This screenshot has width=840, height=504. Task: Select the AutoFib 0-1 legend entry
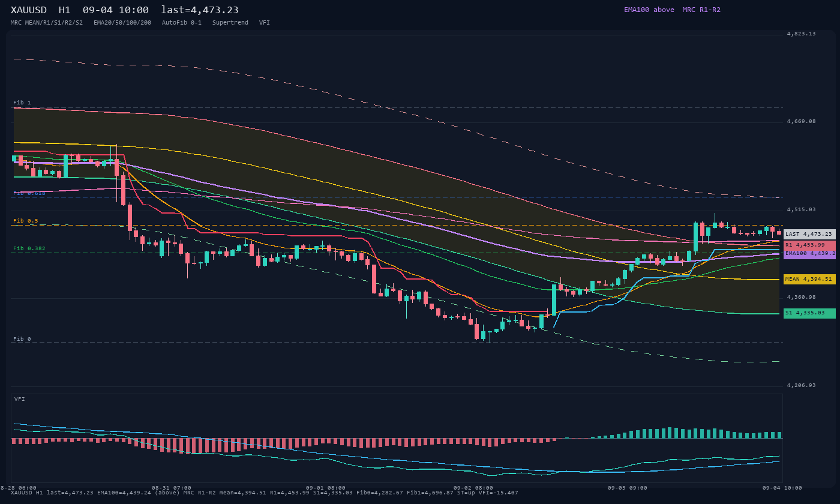tap(182, 23)
